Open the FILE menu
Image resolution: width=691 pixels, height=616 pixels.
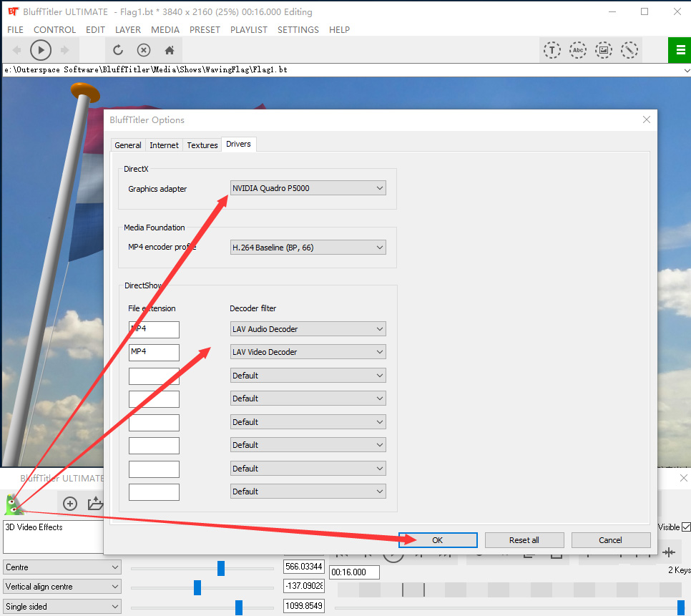(x=16, y=29)
